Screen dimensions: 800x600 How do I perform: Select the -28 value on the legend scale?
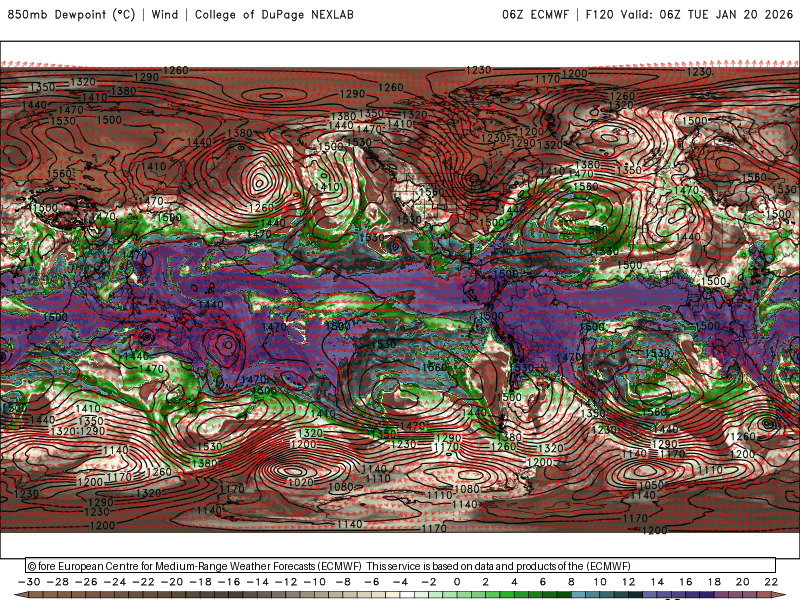click(x=58, y=582)
